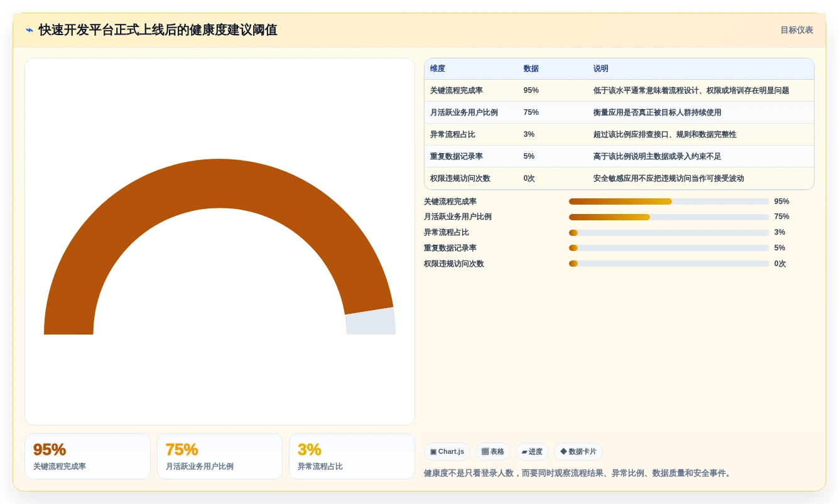Click the lightning icon beside the title
The image size is (839, 504).
[30, 30]
